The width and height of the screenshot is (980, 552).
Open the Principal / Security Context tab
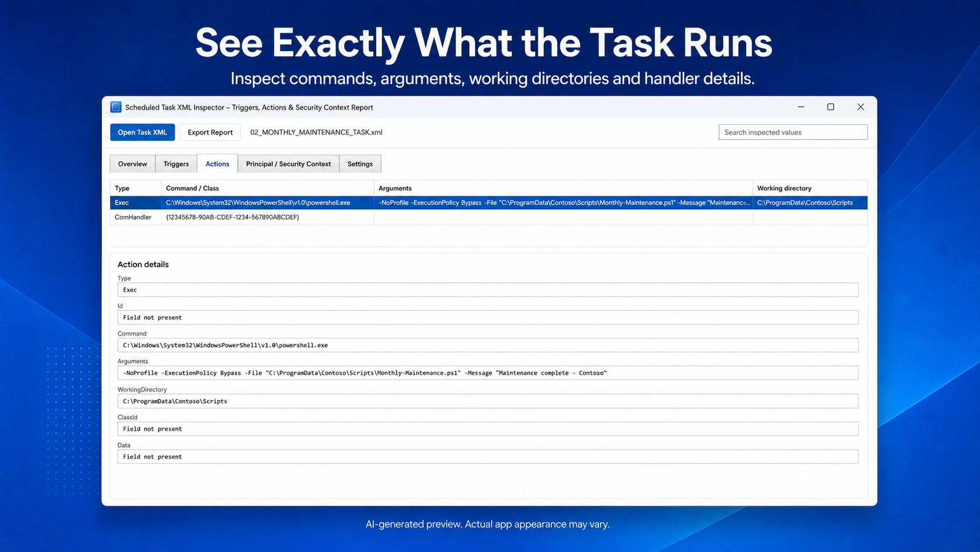point(288,164)
